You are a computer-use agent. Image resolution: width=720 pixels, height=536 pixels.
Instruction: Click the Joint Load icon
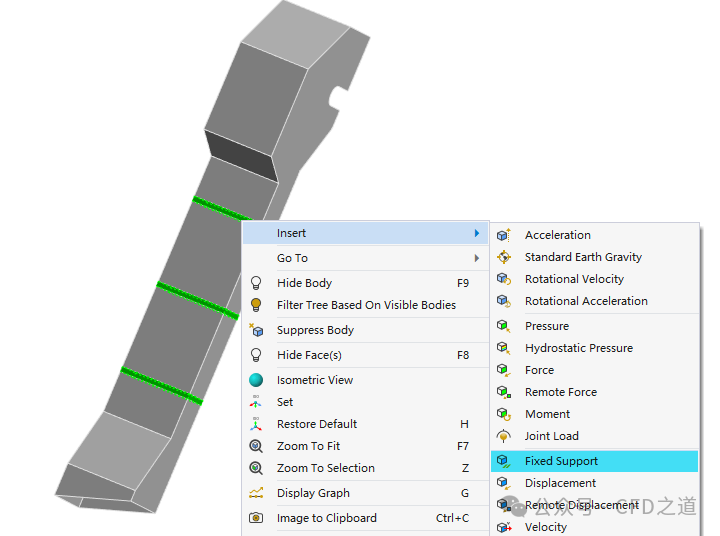(504, 436)
